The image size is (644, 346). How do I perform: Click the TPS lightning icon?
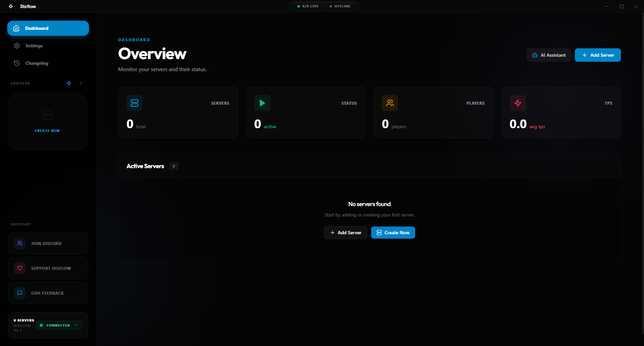click(517, 103)
